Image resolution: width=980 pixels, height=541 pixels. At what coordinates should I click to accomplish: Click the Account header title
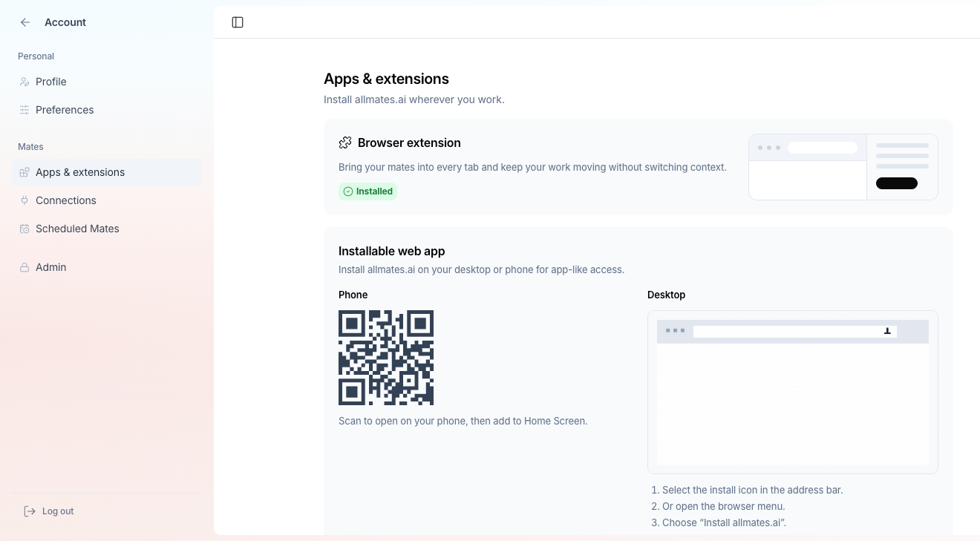coord(65,22)
